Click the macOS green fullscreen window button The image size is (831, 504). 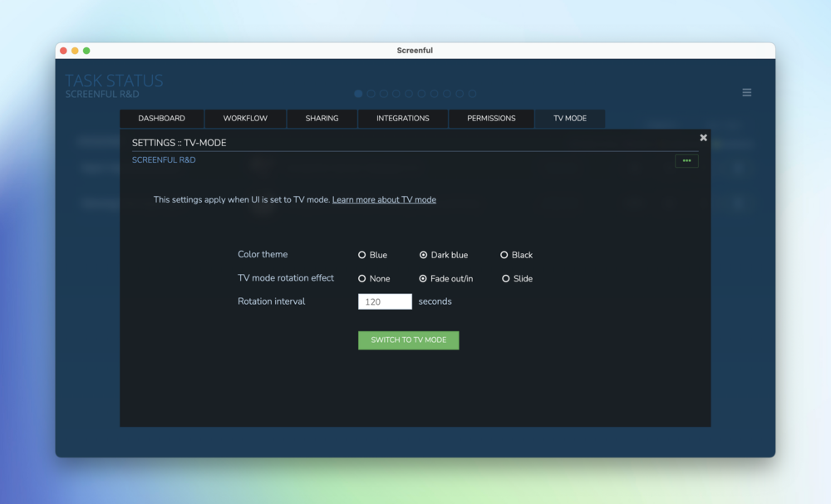pos(86,51)
